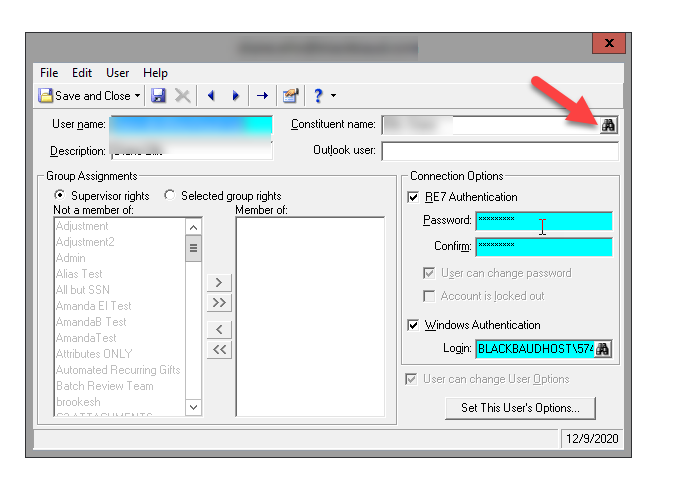Select the Adjustment group

82,226
